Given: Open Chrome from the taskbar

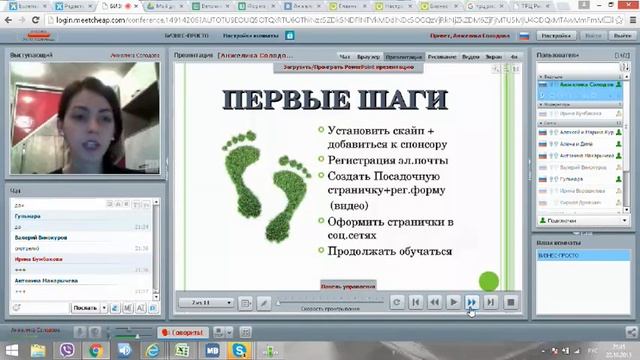Looking at the screenshot, I should click(x=96, y=350).
